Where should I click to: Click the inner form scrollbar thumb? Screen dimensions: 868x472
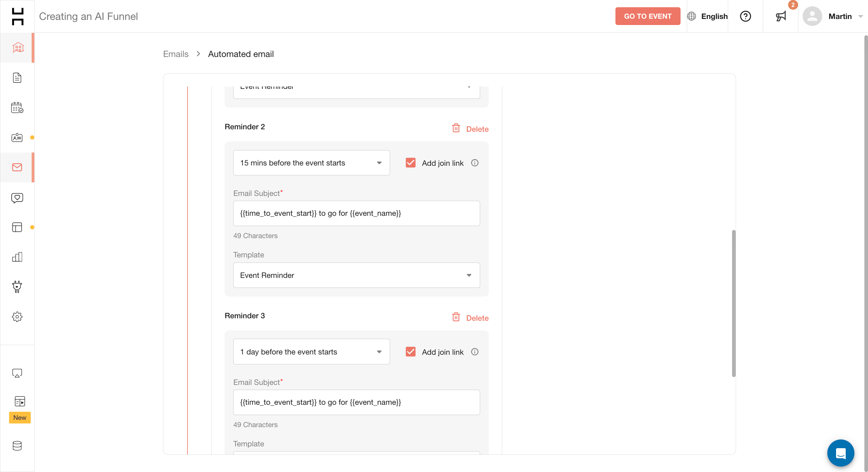coord(734,303)
